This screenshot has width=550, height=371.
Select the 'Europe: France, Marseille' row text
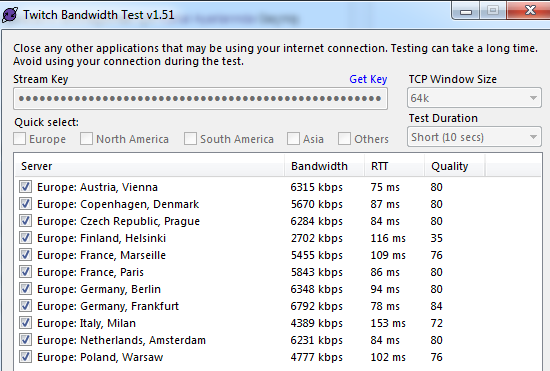coord(102,255)
